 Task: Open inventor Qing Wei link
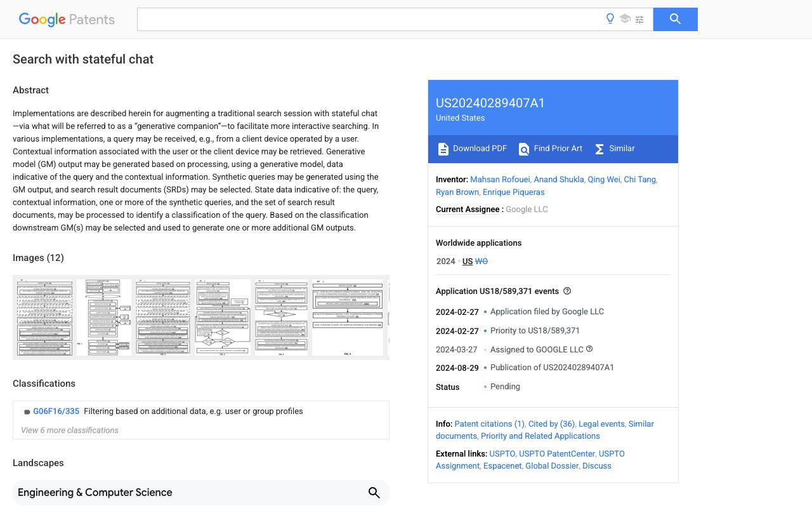coord(604,180)
